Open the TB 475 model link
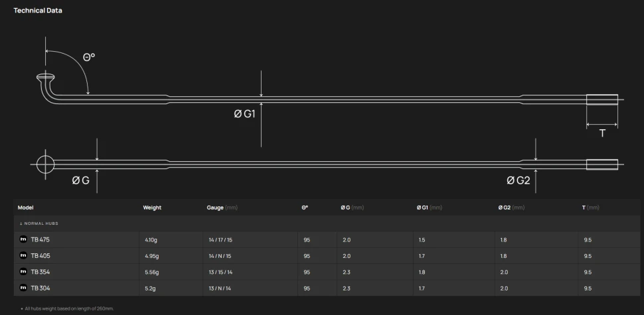 pyautogui.click(x=40, y=239)
